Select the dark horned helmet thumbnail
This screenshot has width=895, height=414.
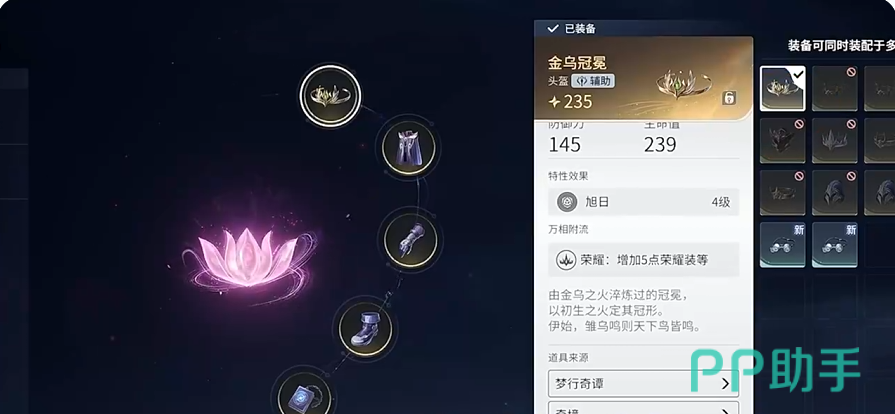click(x=783, y=140)
